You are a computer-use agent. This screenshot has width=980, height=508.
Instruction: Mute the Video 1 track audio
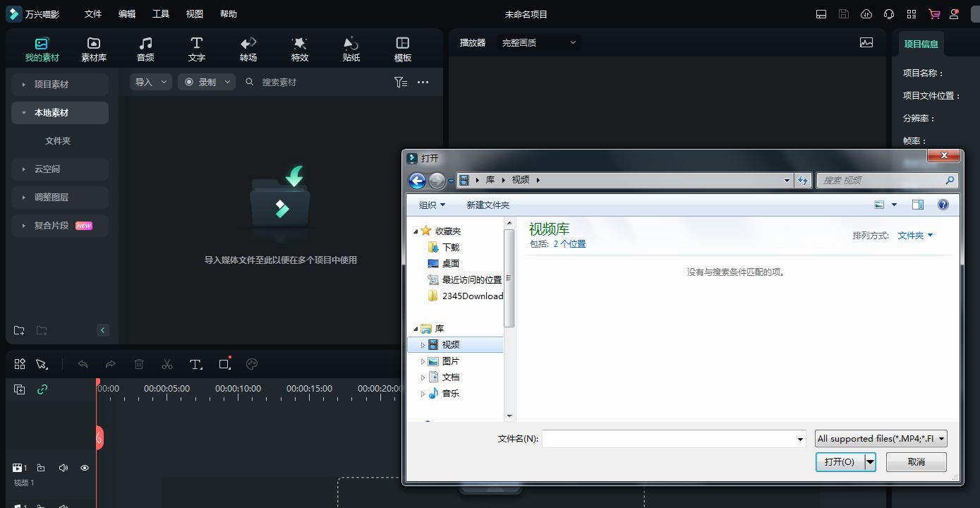point(63,468)
